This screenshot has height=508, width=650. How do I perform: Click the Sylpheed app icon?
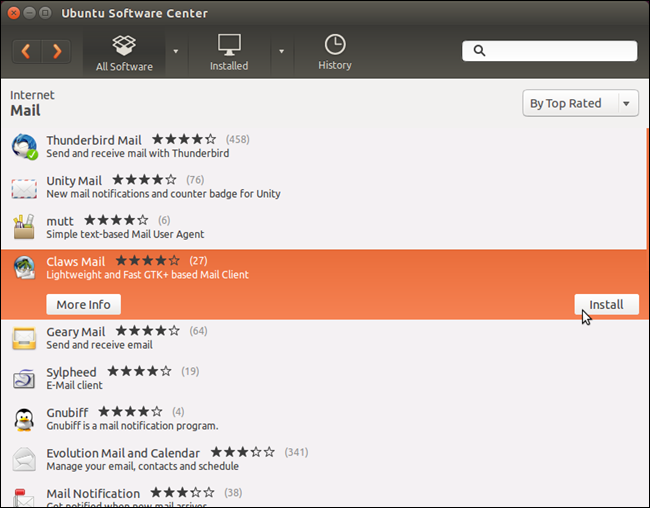24,378
